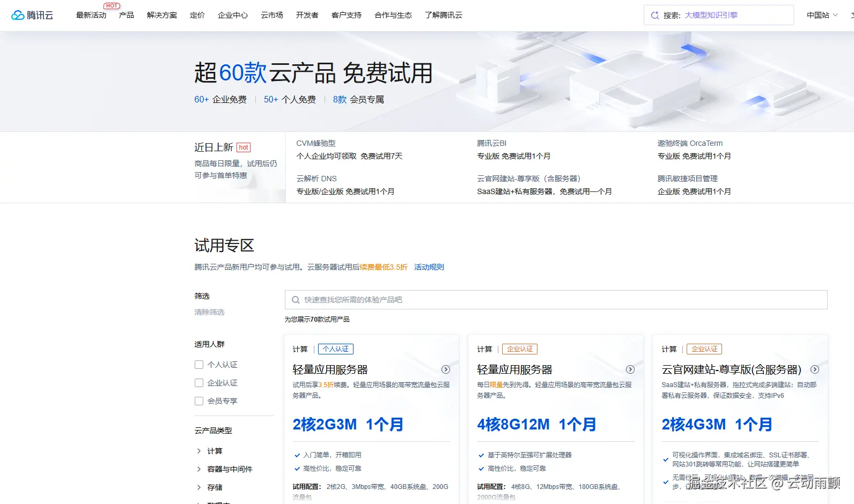
Task: Open 产品 menu
Action: pos(127,15)
